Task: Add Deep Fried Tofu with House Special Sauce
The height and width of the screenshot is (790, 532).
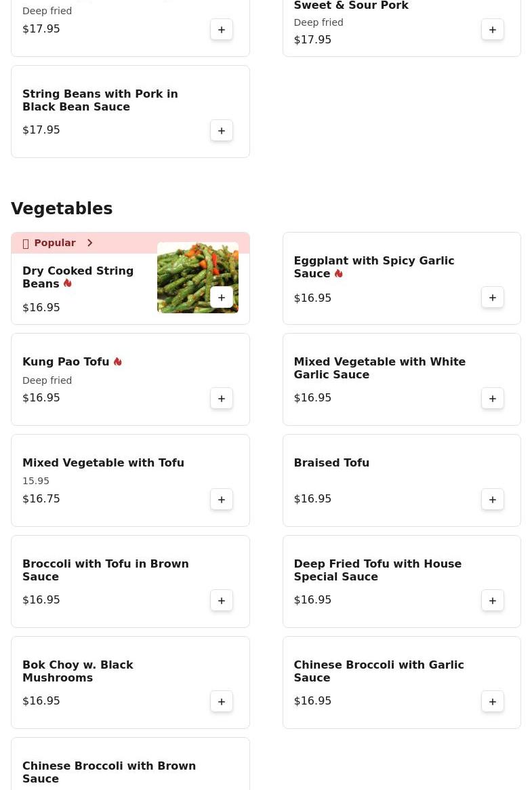Action: pos(493,601)
